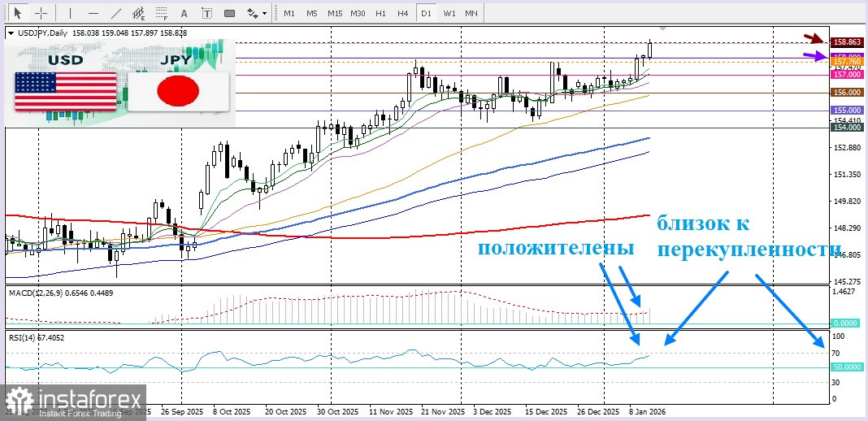Screen dimensions: 868x421
Task: Click the 15 Dec 2025 date label
Action: pyautogui.click(x=547, y=413)
